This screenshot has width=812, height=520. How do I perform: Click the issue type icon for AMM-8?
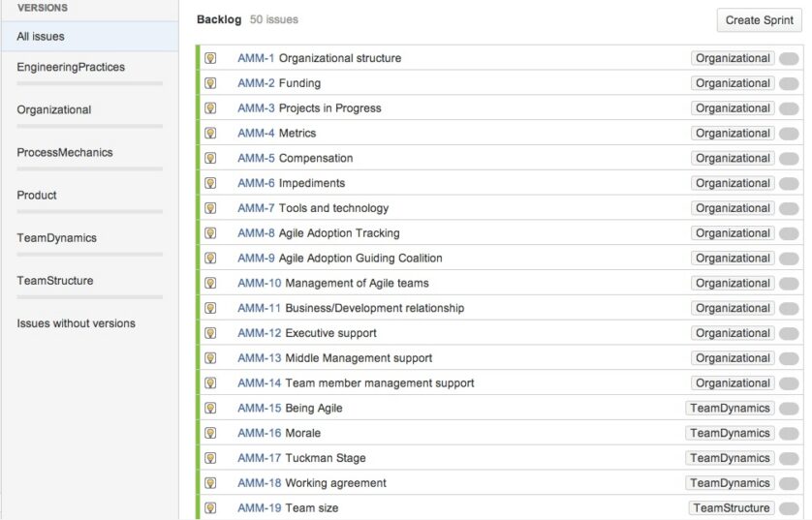210,232
